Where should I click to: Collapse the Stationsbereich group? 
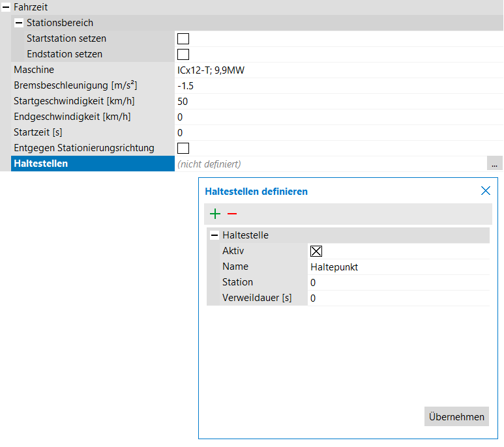(19, 23)
